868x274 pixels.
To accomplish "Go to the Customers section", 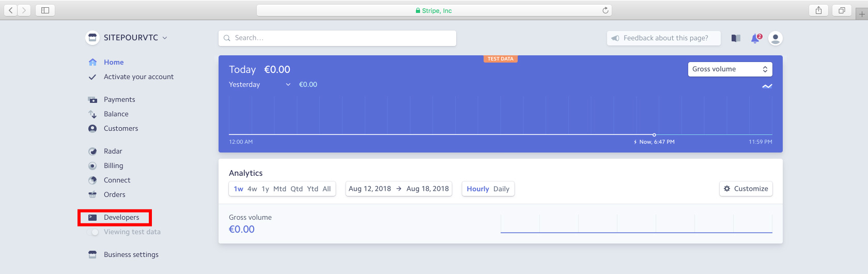I will point(121,128).
